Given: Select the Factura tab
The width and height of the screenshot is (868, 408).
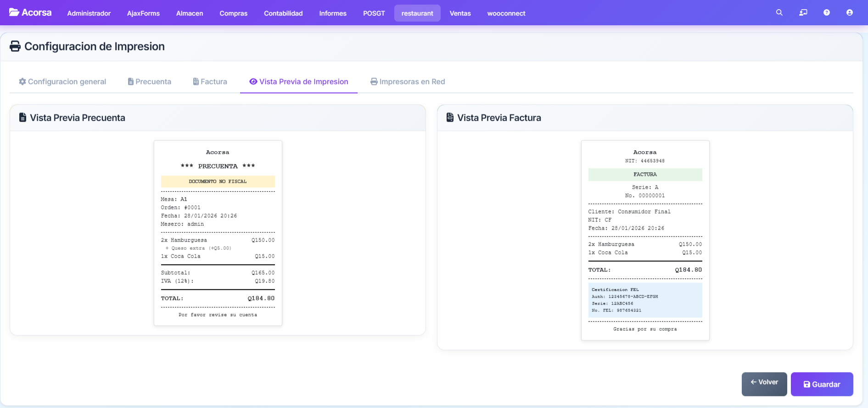Looking at the screenshot, I should [x=210, y=82].
